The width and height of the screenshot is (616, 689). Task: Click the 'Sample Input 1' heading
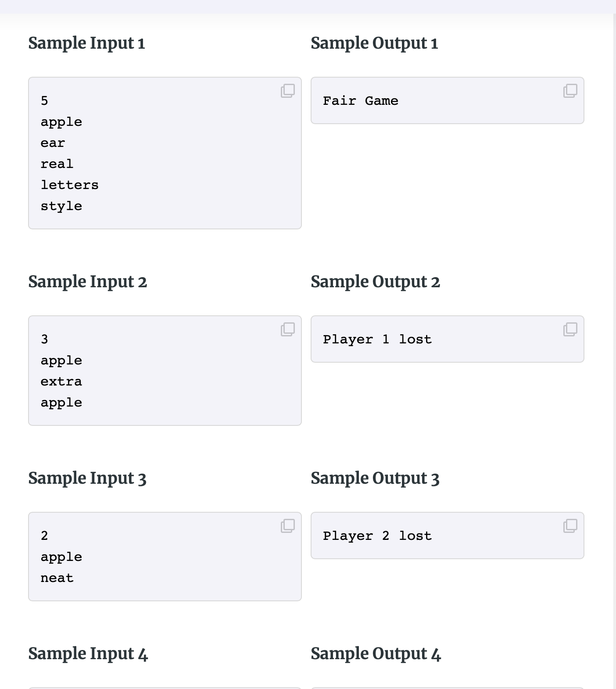[86, 43]
